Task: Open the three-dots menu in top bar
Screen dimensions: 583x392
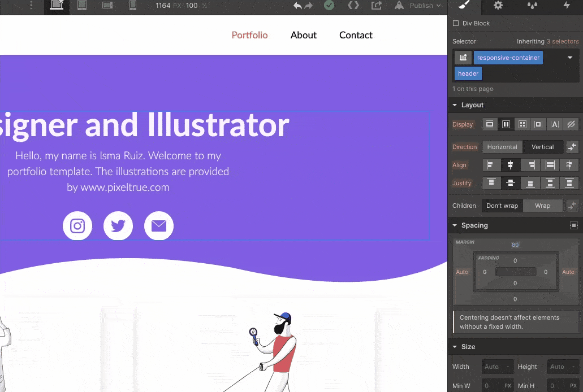Action: point(31,5)
